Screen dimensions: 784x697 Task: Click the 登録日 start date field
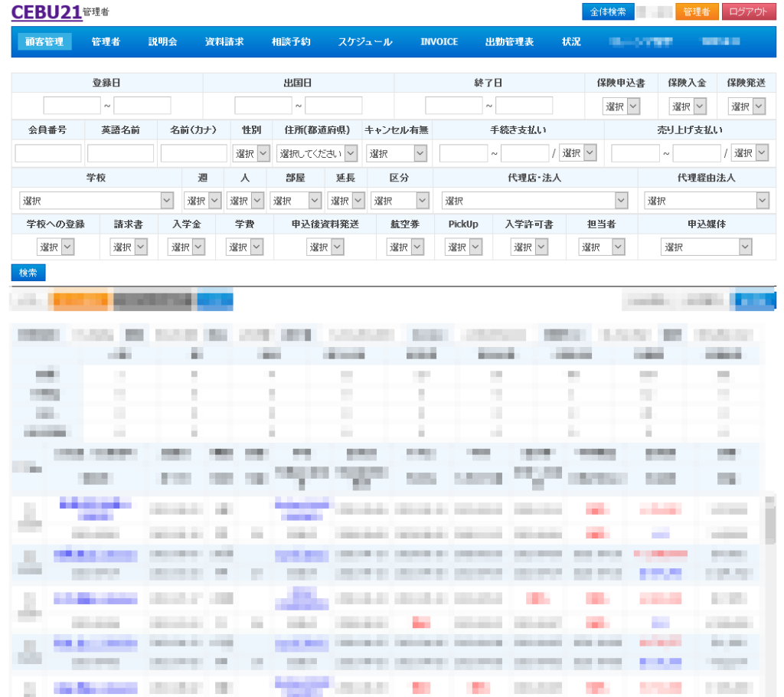72,106
